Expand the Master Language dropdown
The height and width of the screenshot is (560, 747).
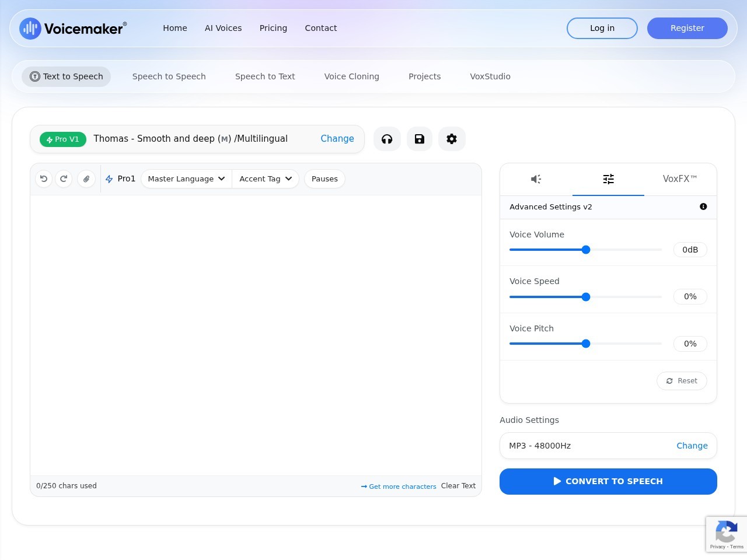pos(186,179)
